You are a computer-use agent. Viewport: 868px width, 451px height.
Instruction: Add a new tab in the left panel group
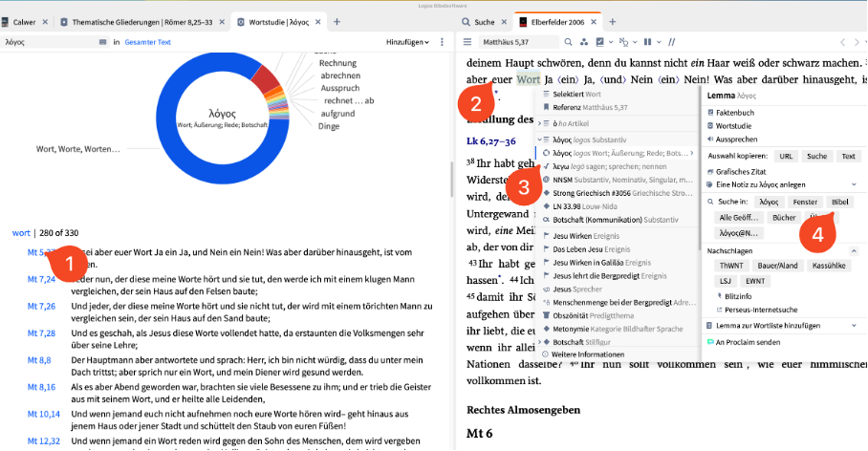coord(336,22)
